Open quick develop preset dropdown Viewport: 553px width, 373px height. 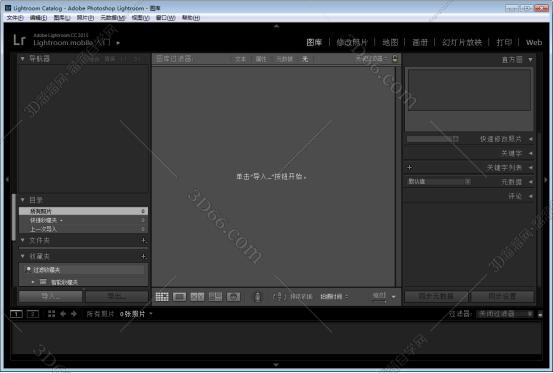coord(432,139)
